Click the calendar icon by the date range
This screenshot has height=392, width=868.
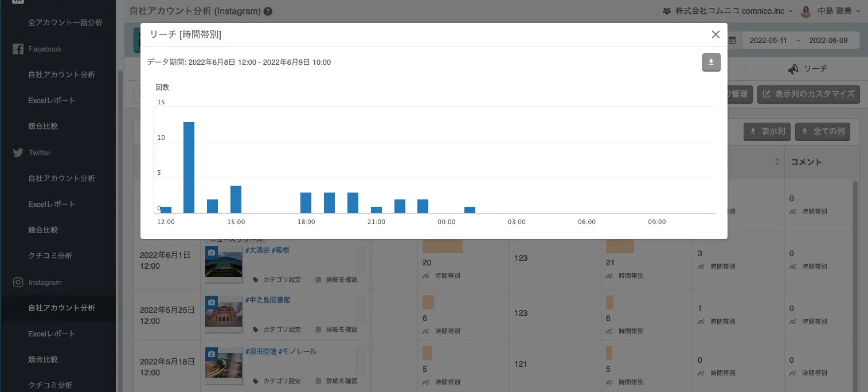732,40
